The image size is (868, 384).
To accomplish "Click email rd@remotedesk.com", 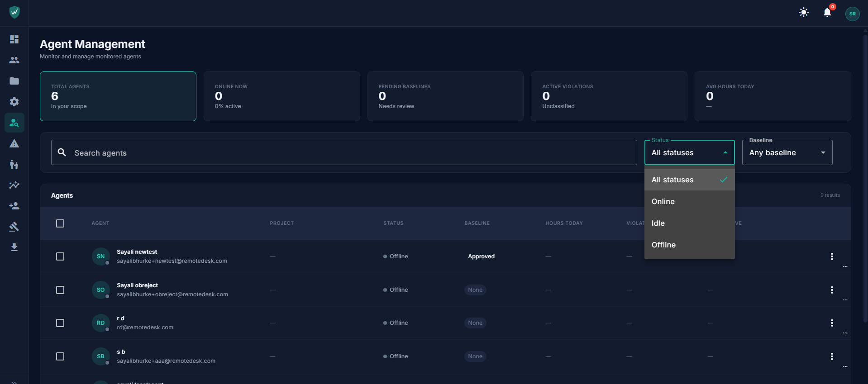I will tap(145, 327).
